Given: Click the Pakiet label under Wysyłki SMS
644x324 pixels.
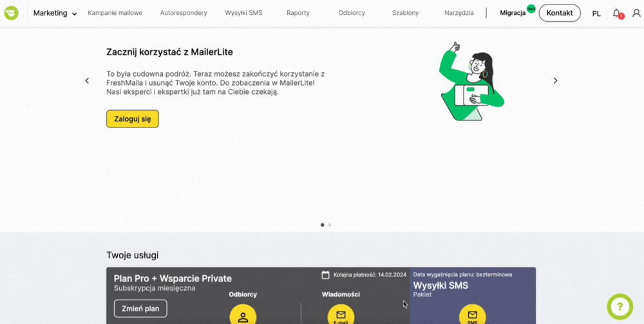Looking at the screenshot, I should tap(422, 294).
